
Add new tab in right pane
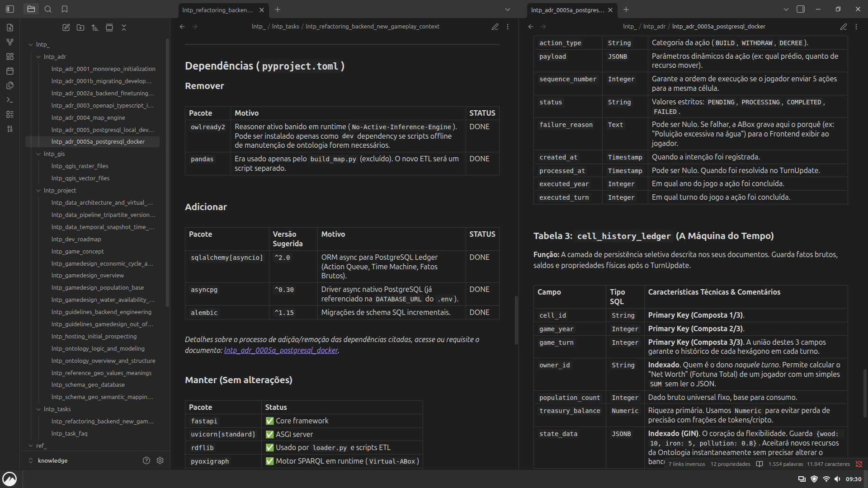click(626, 9)
